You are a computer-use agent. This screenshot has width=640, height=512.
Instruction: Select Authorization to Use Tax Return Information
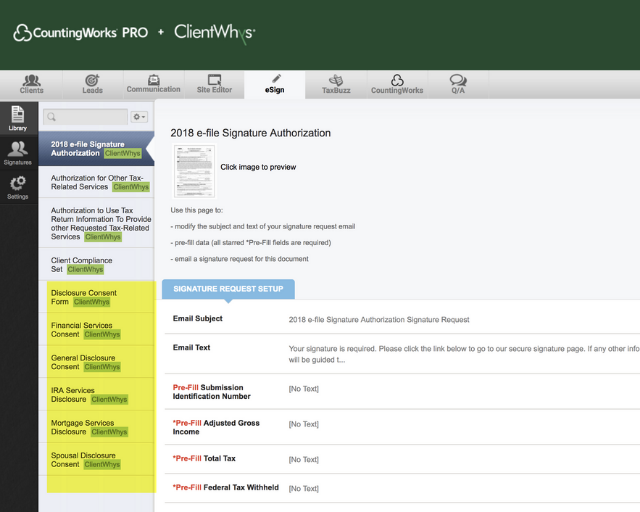pos(96,223)
